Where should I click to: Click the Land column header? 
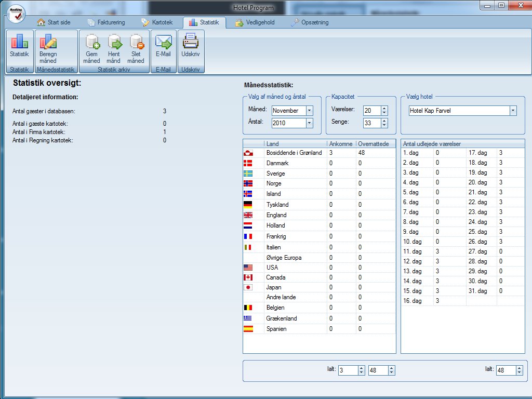coord(295,144)
